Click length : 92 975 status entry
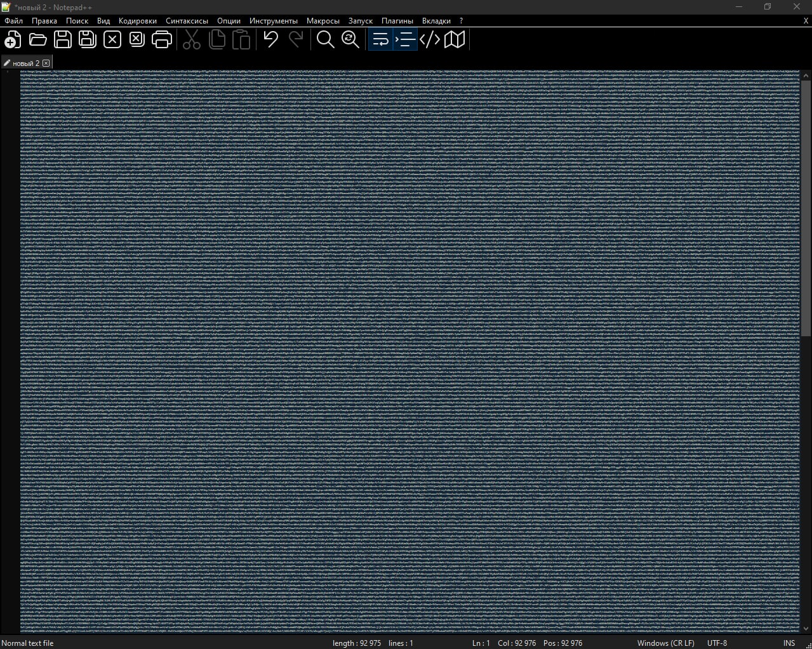This screenshot has width=812, height=649. coord(357,643)
